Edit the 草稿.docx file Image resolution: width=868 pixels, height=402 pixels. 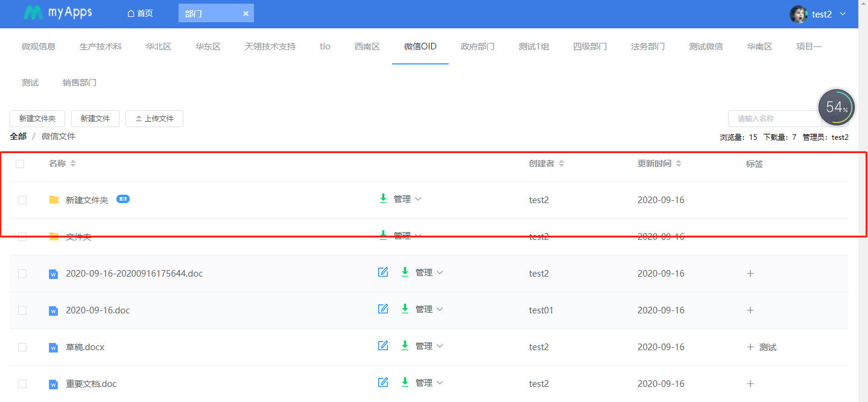(383, 346)
